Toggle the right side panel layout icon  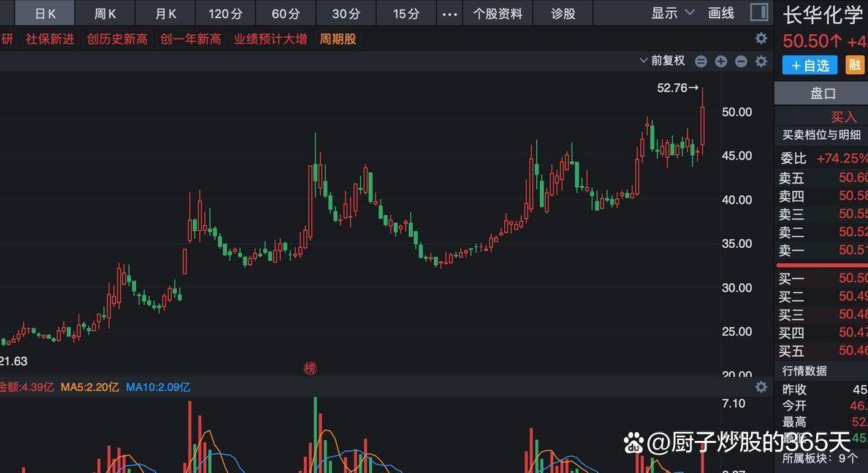pos(759,12)
